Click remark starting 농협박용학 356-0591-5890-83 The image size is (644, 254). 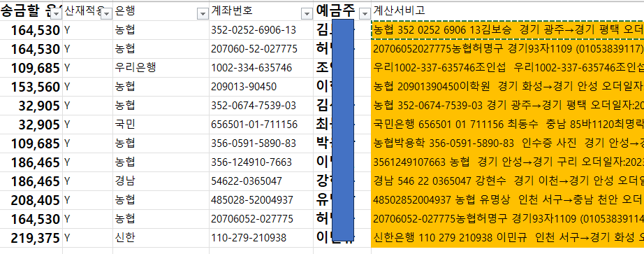click(x=508, y=143)
